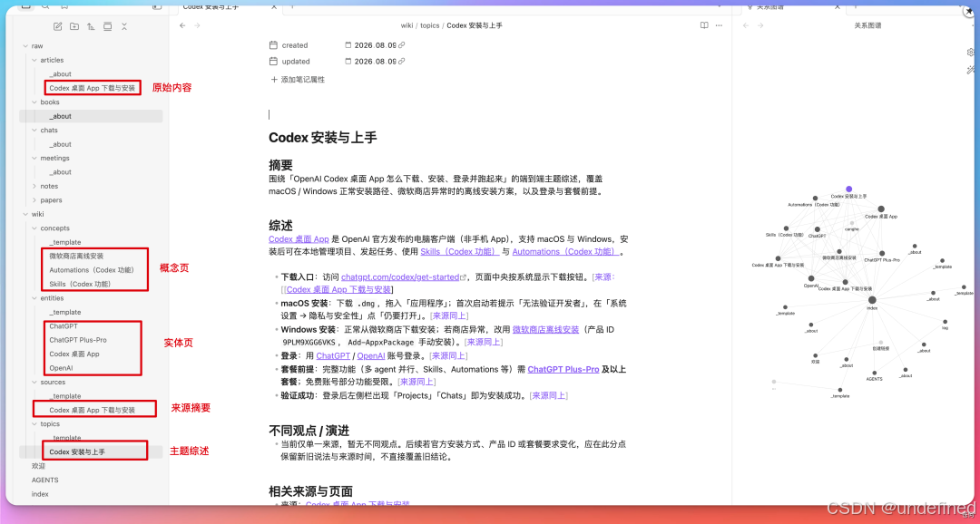
Task: Click wiki in the note breadcrumb
Action: [x=407, y=25]
